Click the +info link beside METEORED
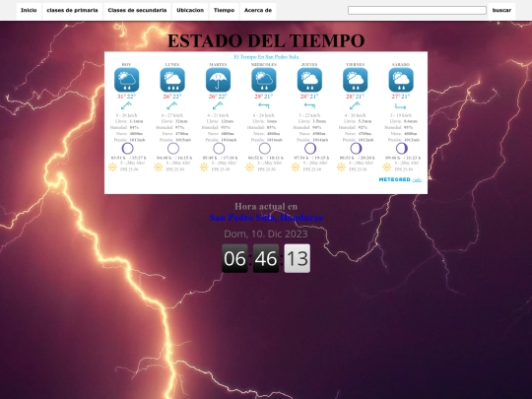The width and height of the screenshot is (532, 399). (x=417, y=179)
